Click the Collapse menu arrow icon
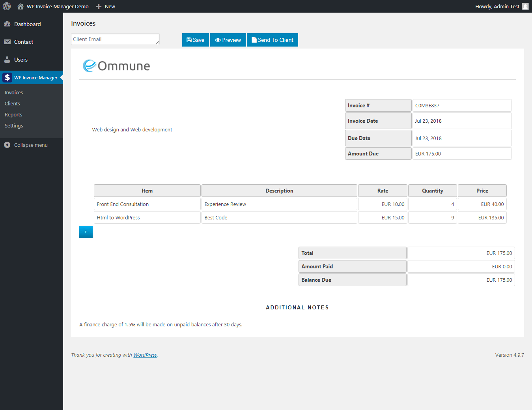Screen dimensions: 532x410 click(7, 145)
